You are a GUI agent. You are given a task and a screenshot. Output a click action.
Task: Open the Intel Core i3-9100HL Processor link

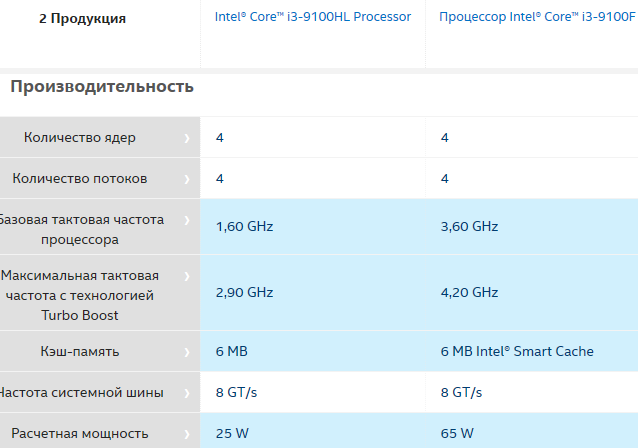pos(312,17)
